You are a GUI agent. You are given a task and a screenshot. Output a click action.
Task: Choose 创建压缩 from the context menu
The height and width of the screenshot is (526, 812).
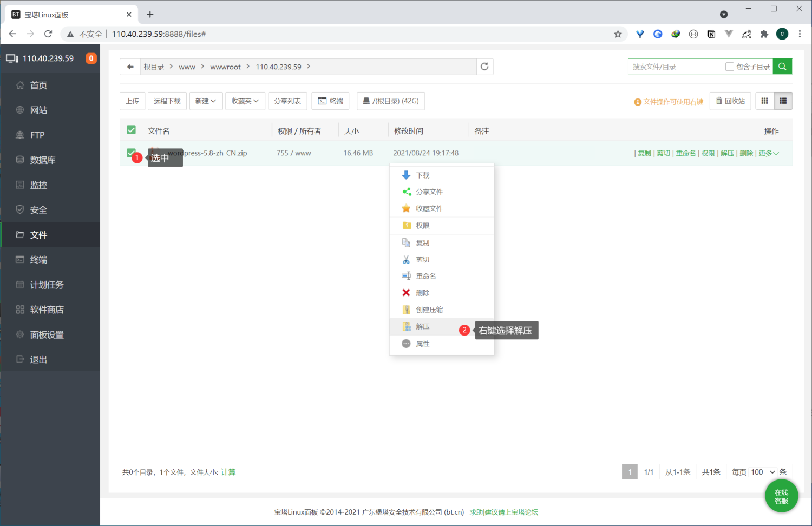click(x=442, y=310)
